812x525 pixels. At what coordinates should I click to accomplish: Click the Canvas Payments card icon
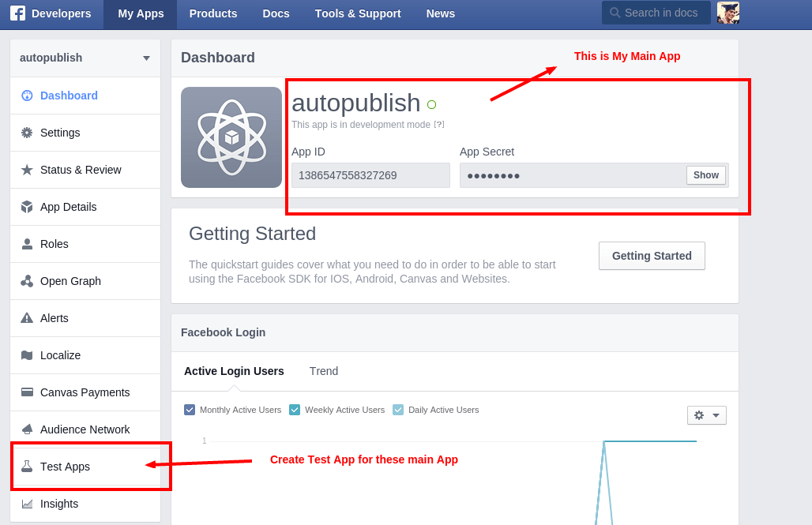27,392
